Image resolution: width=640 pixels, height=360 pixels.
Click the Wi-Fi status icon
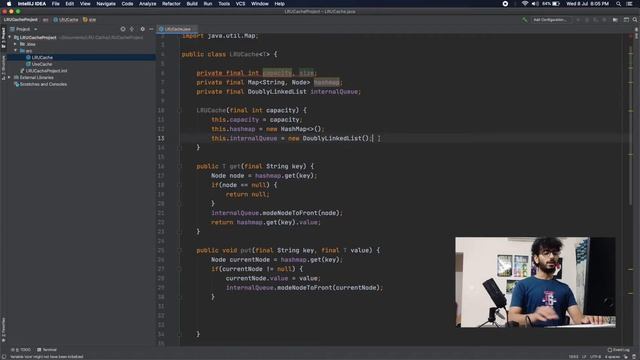pos(524,4)
